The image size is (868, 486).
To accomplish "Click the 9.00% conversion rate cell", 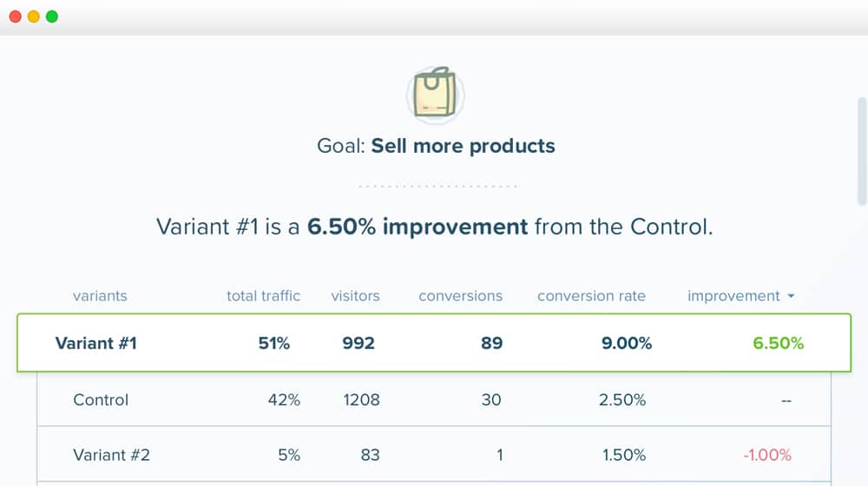I will 627,343.
